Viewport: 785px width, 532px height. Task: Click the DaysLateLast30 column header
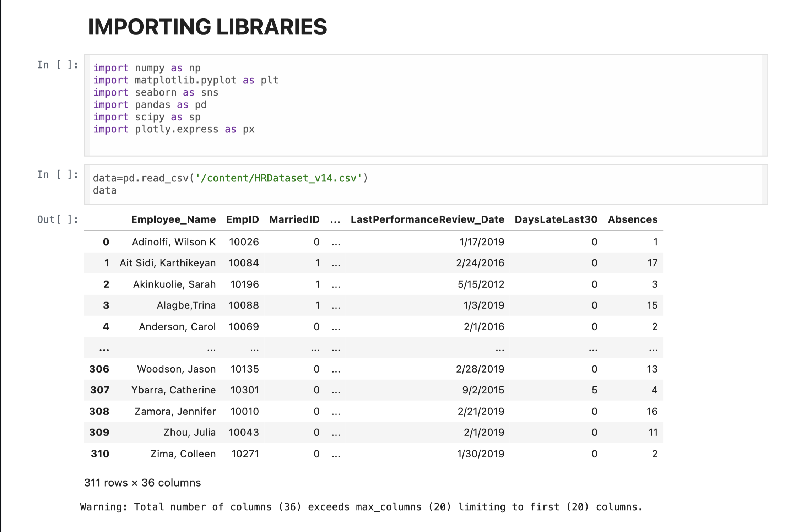point(556,219)
